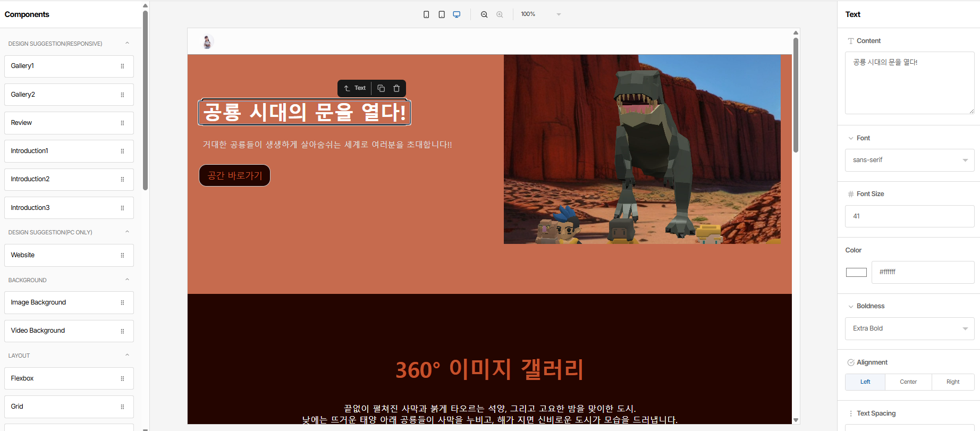980x431 pixels.
Task: Select the Video Background component
Action: point(69,331)
